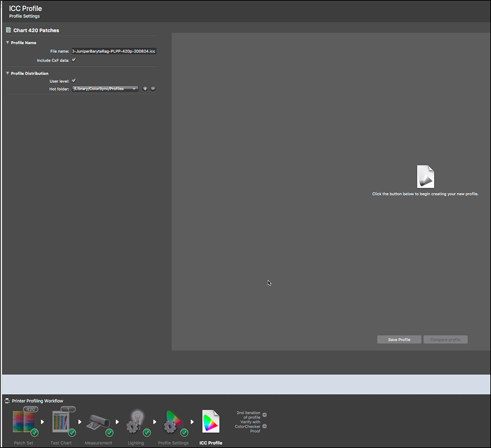Click the File name text field
This screenshot has height=448, width=491.
tap(114, 51)
